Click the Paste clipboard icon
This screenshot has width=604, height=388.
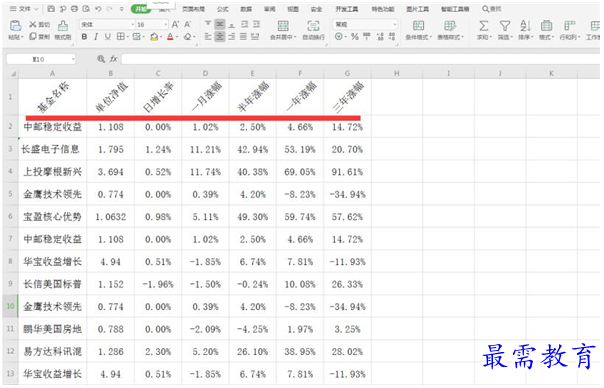15,25
